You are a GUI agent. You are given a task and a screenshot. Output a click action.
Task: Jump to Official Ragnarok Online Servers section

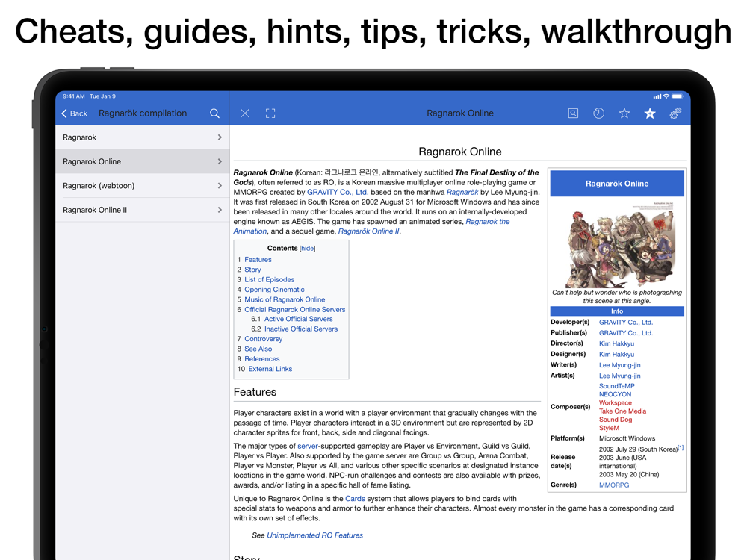[x=294, y=310]
